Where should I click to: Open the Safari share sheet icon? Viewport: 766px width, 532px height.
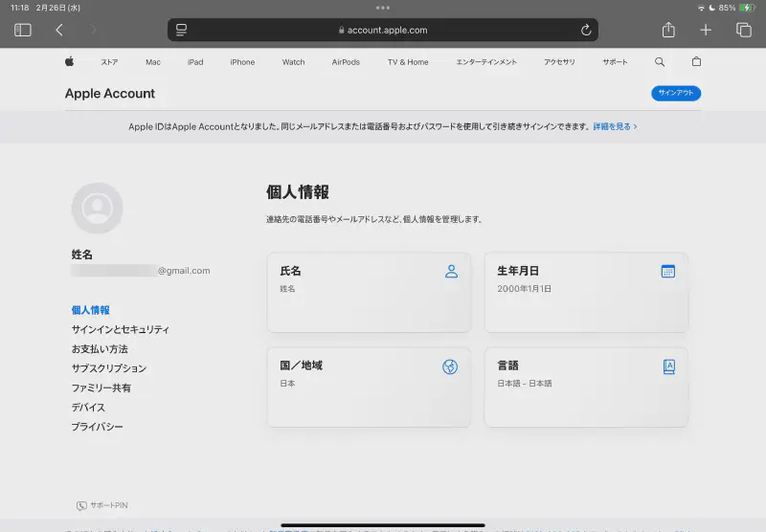point(668,30)
